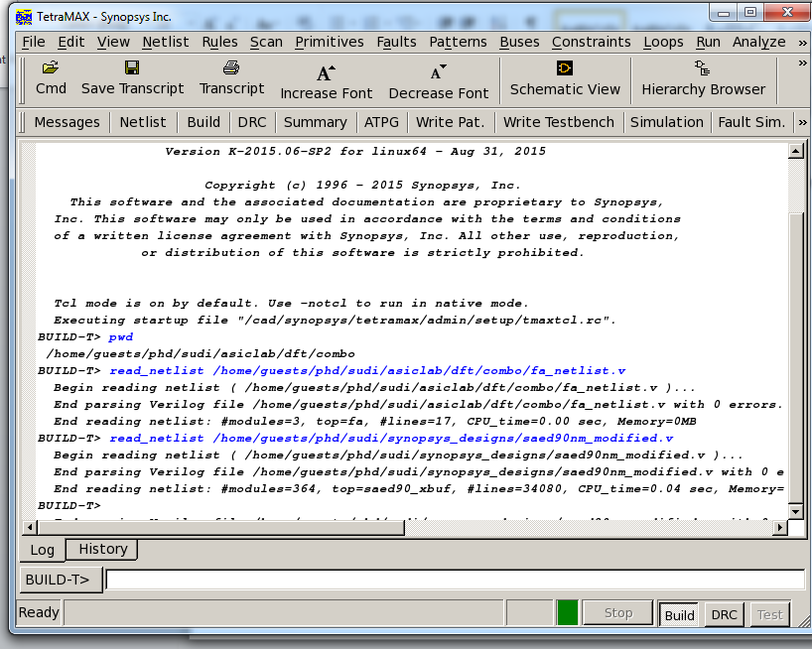Click the Messages toolbar button
The width and height of the screenshot is (812, 649).
67,123
